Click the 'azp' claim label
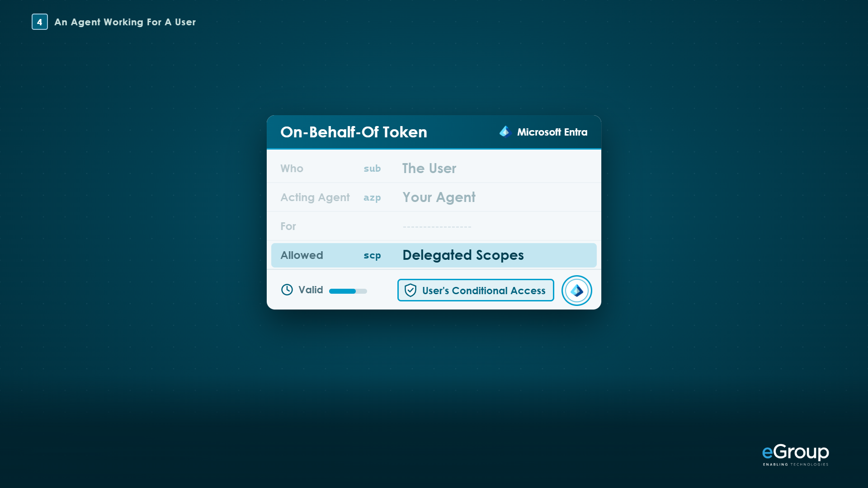The height and width of the screenshot is (488, 868). (x=372, y=198)
